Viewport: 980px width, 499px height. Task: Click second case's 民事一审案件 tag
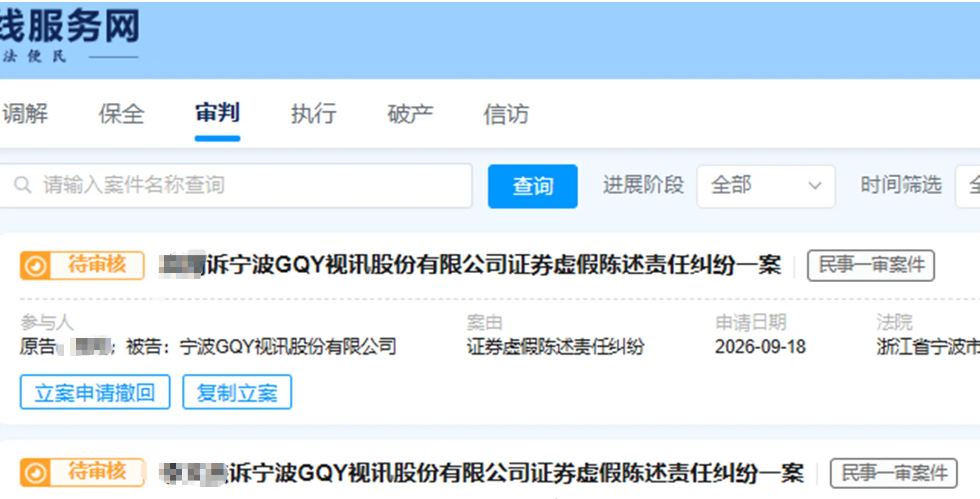point(894,473)
